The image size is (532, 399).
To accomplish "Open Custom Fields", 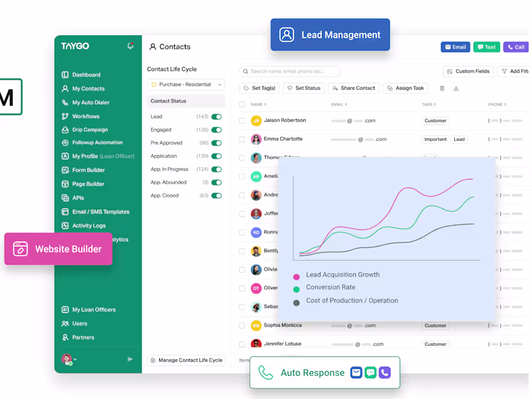I will click(x=468, y=71).
